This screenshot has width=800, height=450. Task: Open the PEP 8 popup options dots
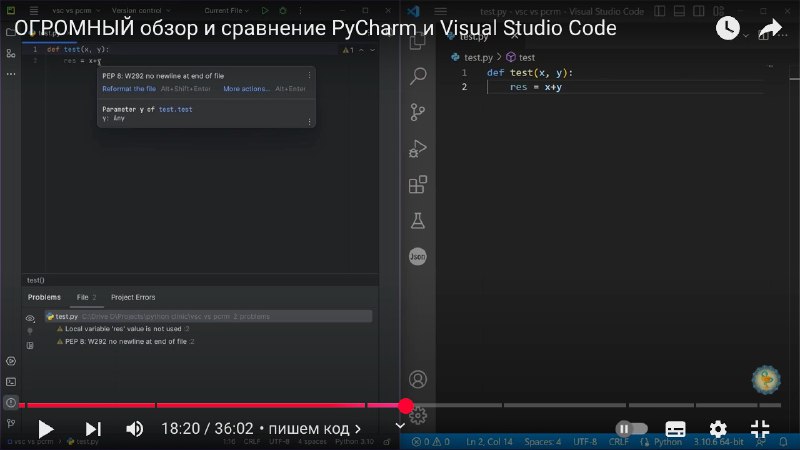(x=309, y=76)
